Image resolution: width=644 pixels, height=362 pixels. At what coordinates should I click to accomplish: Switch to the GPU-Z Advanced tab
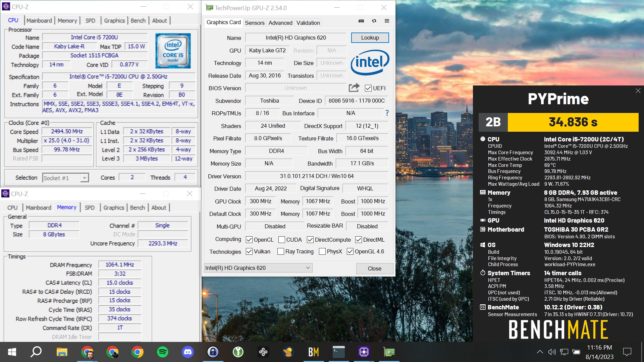click(x=280, y=23)
